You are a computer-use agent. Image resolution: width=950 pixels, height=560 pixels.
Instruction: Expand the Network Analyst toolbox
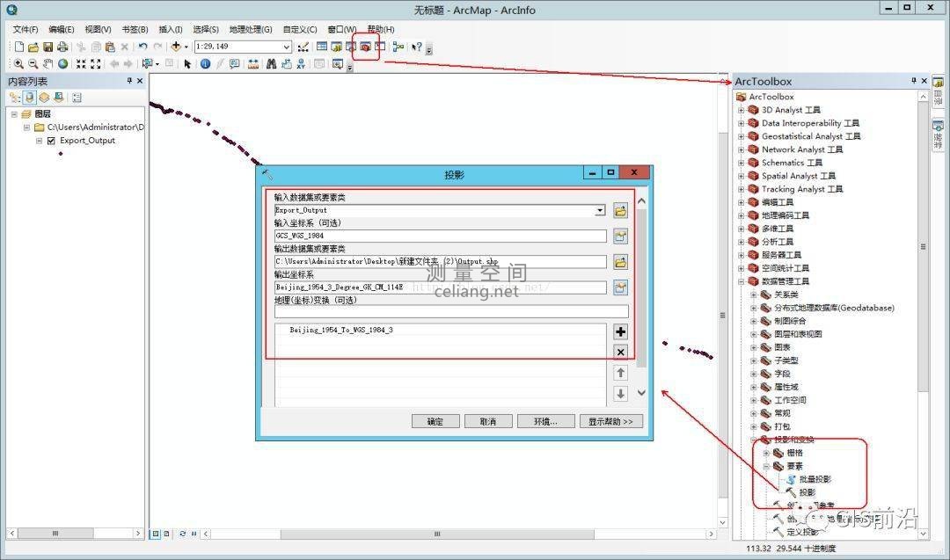click(741, 149)
